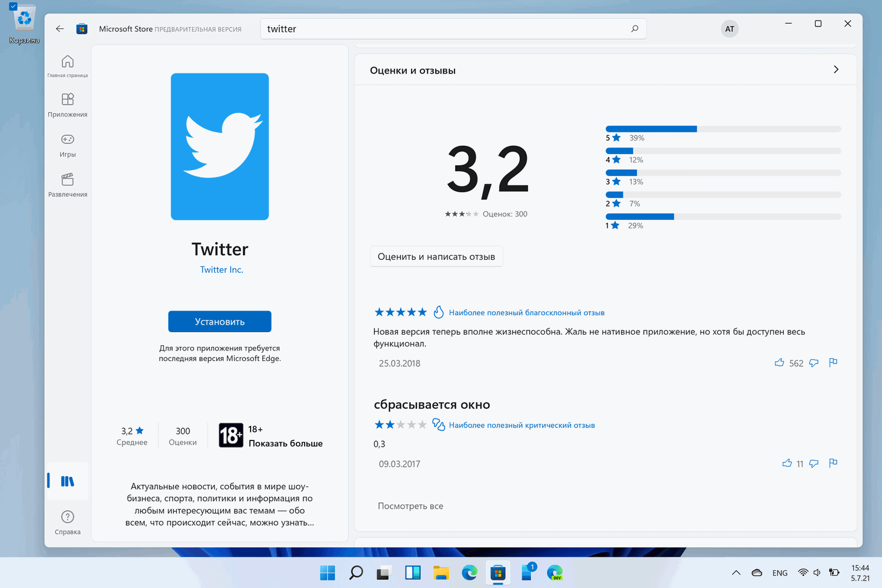The width and height of the screenshot is (882, 588).
Task: Open the Справка help section
Action: click(x=68, y=522)
